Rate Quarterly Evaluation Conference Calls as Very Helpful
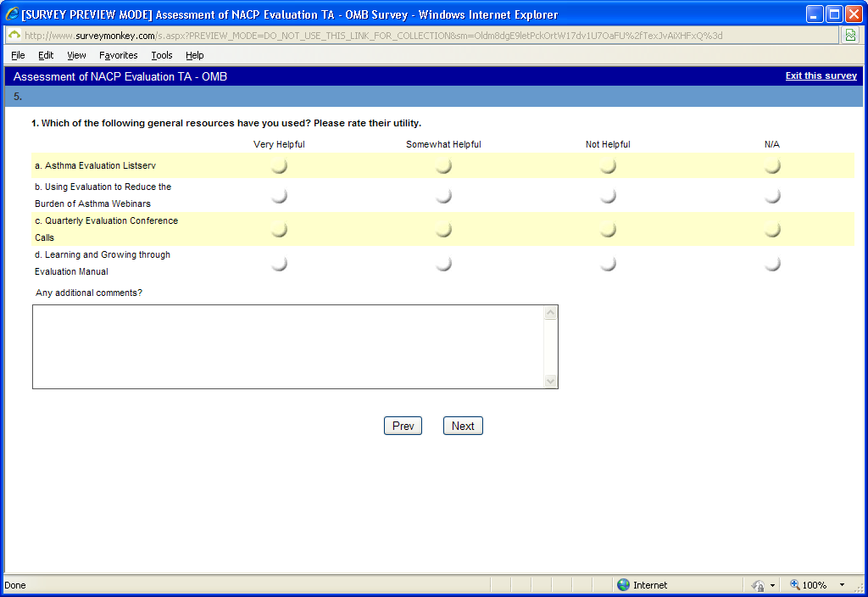868x597 pixels. point(279,229)
